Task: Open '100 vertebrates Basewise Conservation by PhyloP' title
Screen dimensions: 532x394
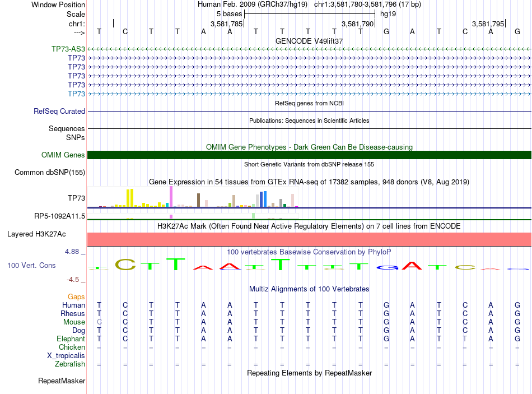Action: 309,252
